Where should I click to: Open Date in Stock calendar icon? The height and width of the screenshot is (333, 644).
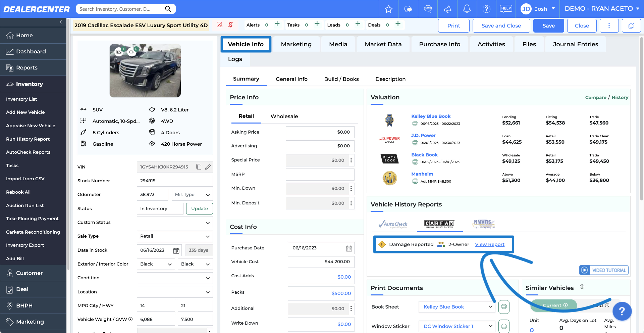tap(176, 250)
